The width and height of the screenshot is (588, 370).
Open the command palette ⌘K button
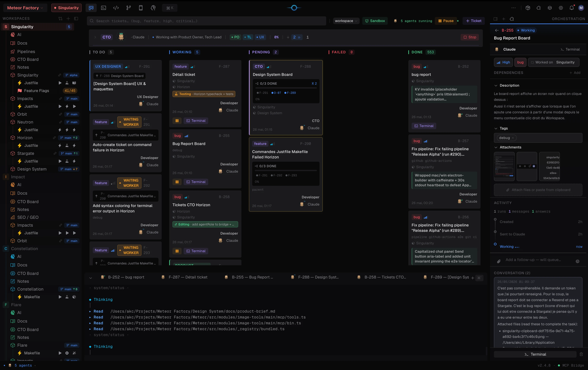coord(170,8)
